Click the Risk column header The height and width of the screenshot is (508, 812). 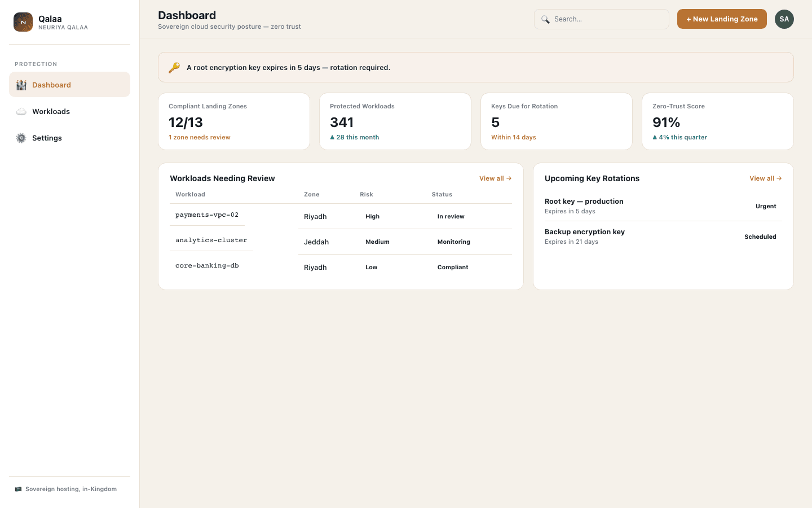(x=367, y=195)
